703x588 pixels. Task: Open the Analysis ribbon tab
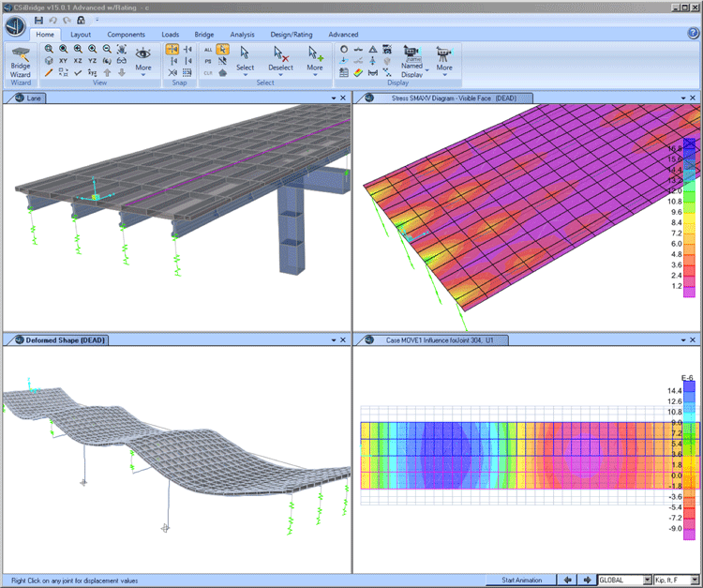[x=242, y=35]
